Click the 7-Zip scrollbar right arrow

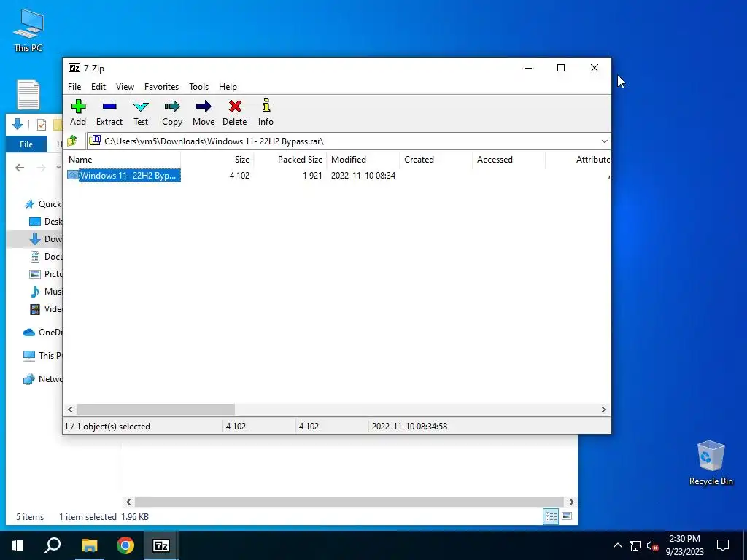pos(603,410)
